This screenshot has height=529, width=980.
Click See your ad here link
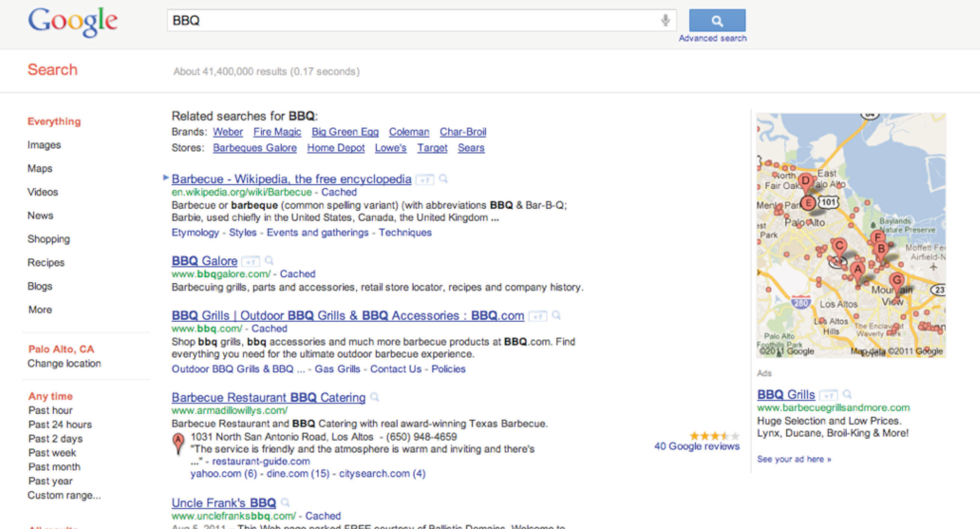(x=794, y=459)
